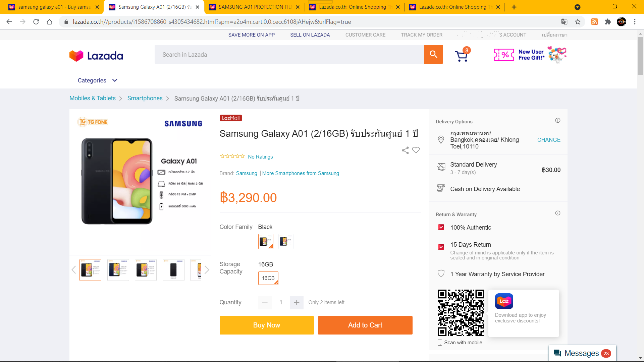Image resolution: width=644 pixels, height=362 pixels.
Task: Open Chrome extensions puzzle icon
Action: 608,22
